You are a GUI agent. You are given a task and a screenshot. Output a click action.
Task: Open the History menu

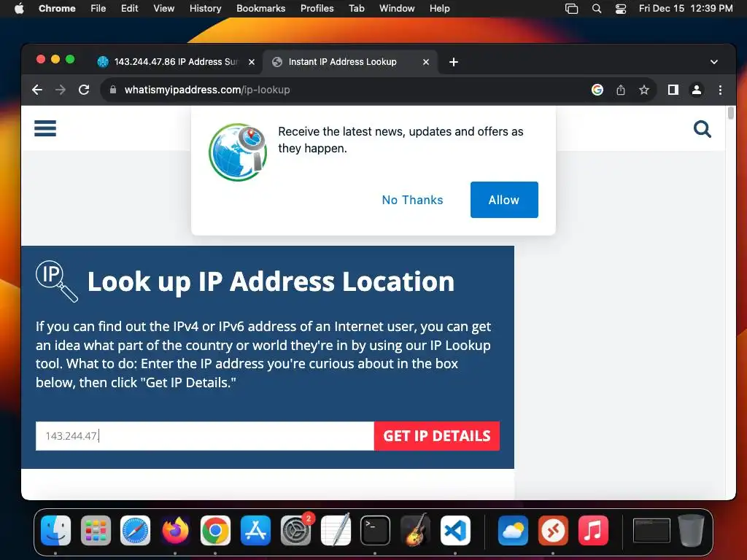(205, 8)
